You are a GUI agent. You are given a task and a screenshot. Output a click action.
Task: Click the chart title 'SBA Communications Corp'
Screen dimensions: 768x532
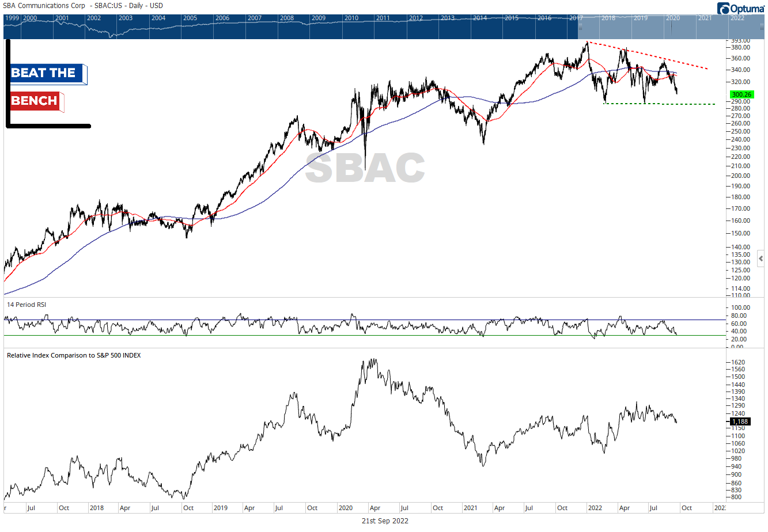click(x=44, y=6)
